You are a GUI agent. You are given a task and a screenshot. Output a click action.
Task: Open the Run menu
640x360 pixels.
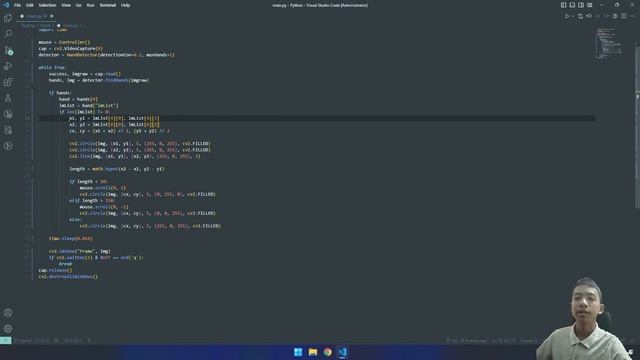[90, 5]
